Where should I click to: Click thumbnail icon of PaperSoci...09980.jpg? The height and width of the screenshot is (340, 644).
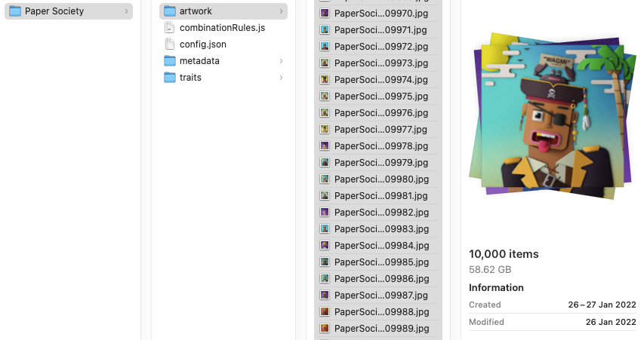click(x=325, y=179)
